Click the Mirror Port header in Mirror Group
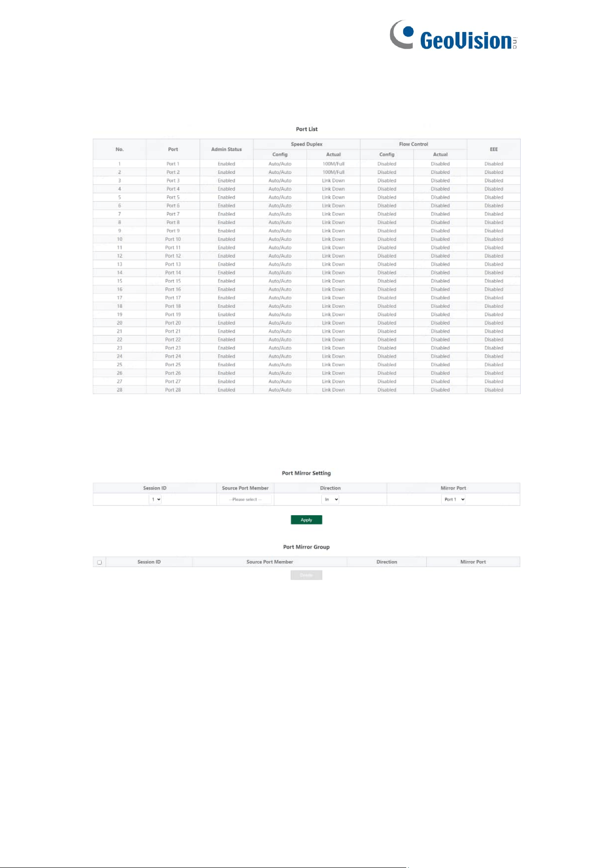The width and height of the screenshot is (614, 868). pos(473,562)
